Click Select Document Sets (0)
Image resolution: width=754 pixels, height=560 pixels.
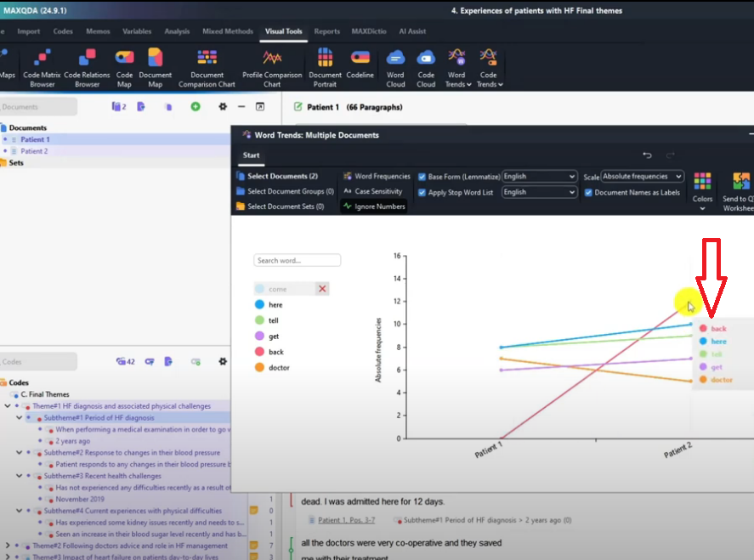pos(281,206)
